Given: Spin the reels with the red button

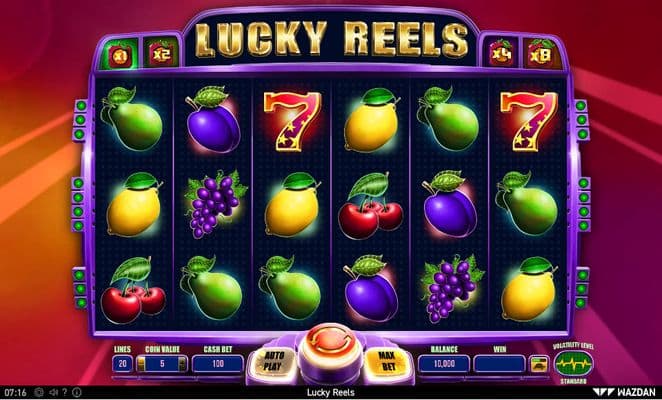Looking at the screenshot, I should click(x=331, y=344).
